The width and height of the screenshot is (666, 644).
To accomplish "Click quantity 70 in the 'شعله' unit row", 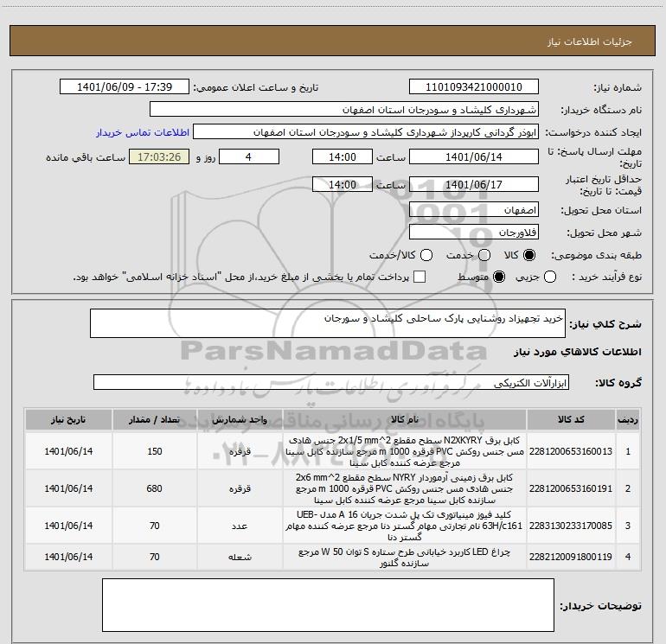I will point(155,557).
